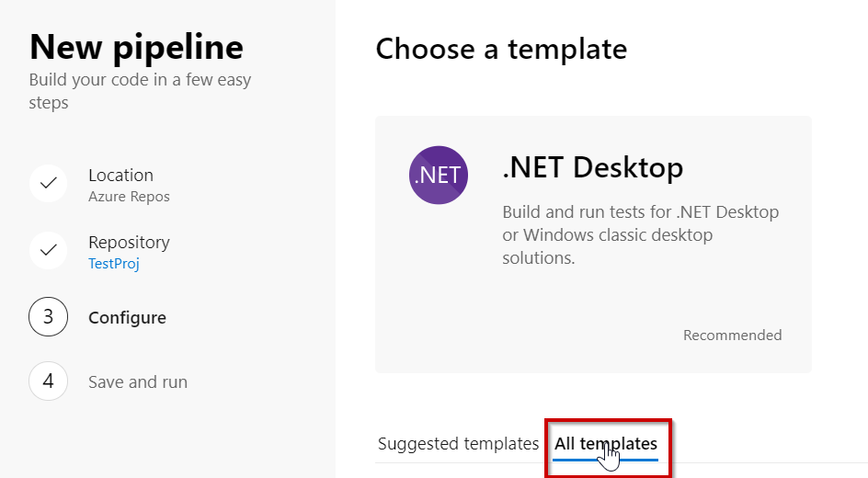Open the All templates tab
This screenshot has height=478, width=868.
[606, 444]
